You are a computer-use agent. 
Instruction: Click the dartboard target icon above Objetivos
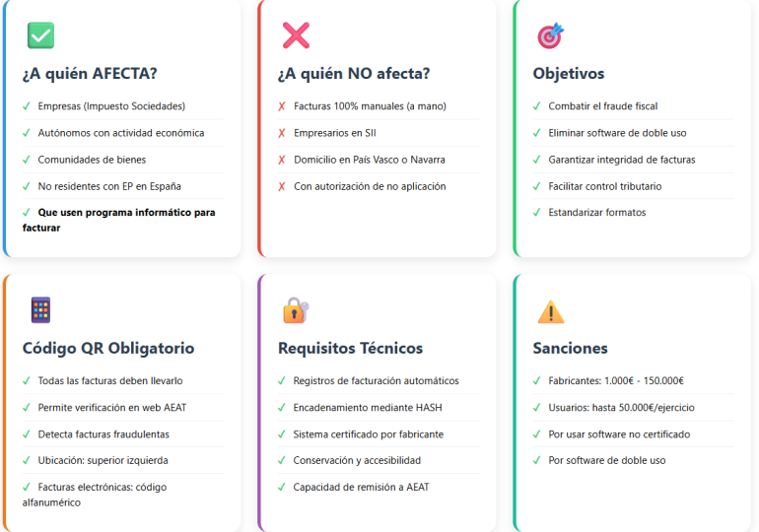(x=550, y=35)
